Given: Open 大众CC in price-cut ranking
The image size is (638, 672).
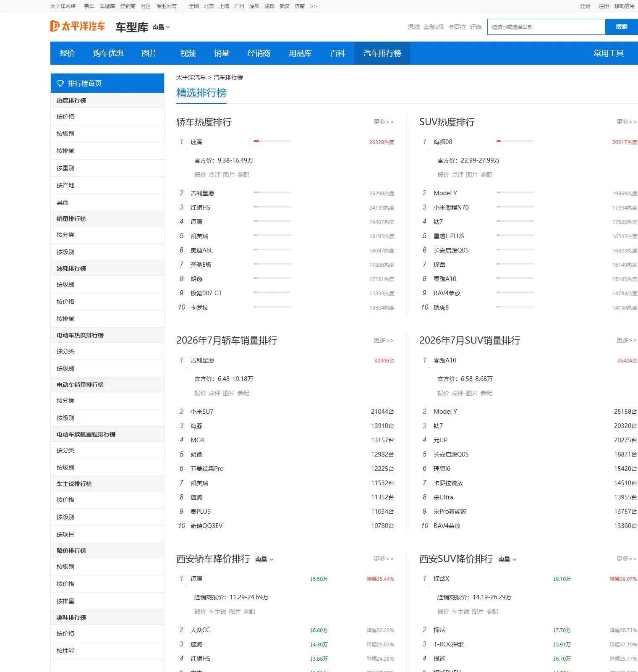Looking at the screenshot, I should click(200, 630).
